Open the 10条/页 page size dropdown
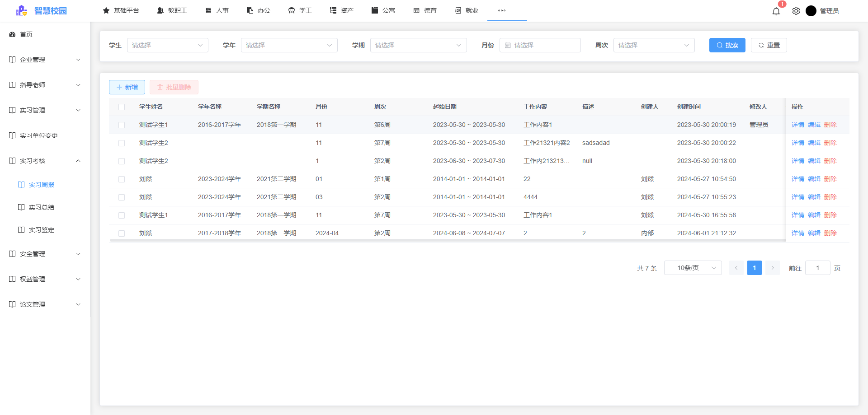 point(693,268)
